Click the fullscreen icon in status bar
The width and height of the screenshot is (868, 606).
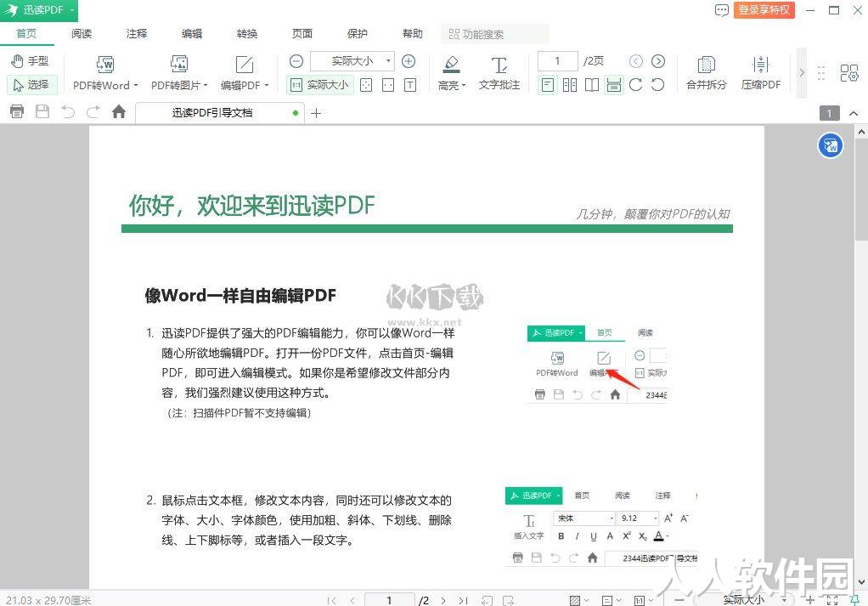832,600
